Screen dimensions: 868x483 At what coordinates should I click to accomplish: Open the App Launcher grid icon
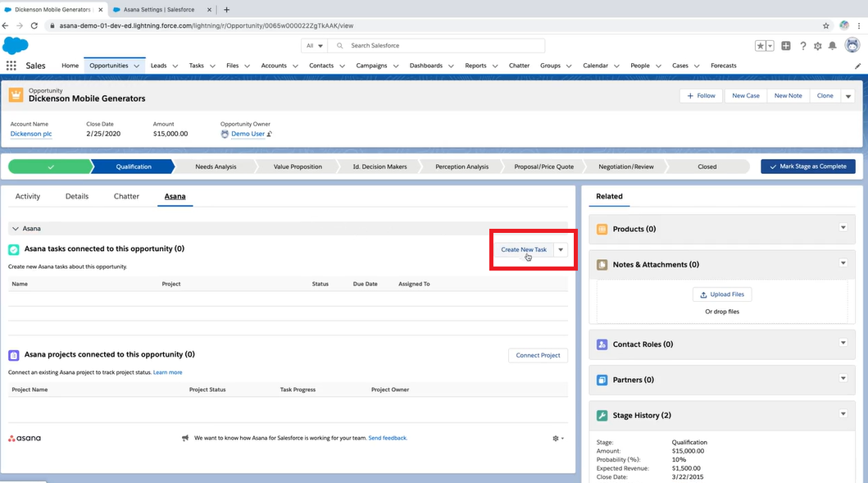(x=11, y=66)
